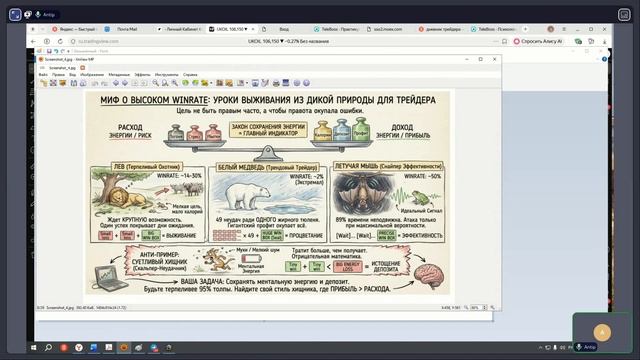Click the Zoom out magnifier icon
Image resolution: width=640 pixels, height=360 pixels.
click(165, 83)
